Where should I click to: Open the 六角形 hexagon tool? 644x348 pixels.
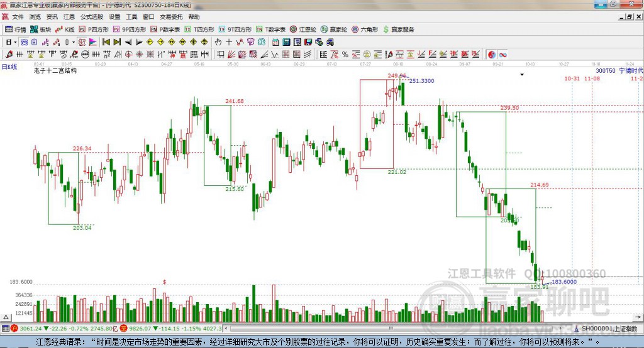click(x=365, y=30)
